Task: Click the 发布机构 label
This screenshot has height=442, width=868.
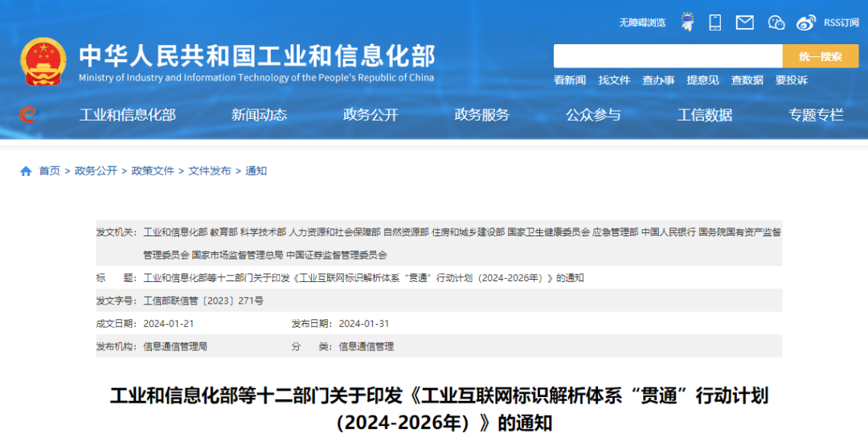Action: coord(117,347)
